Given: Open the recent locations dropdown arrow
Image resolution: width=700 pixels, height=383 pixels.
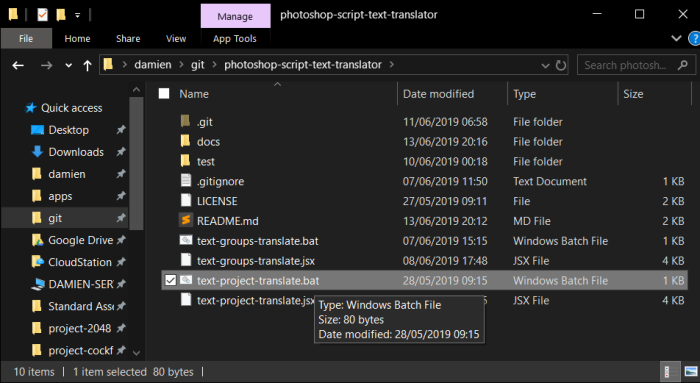Looking at the screenshot, I should click(68, 66).
